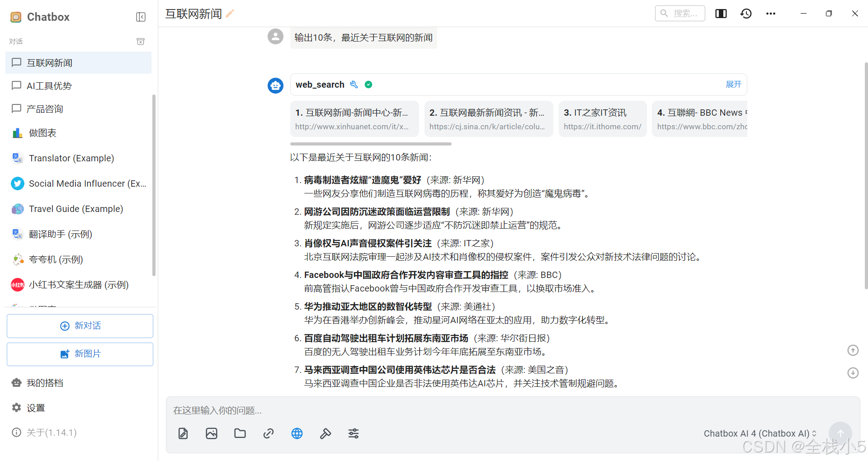Open search result 4 BBC News
868x461 pixels.
click(x=700, y=119)
